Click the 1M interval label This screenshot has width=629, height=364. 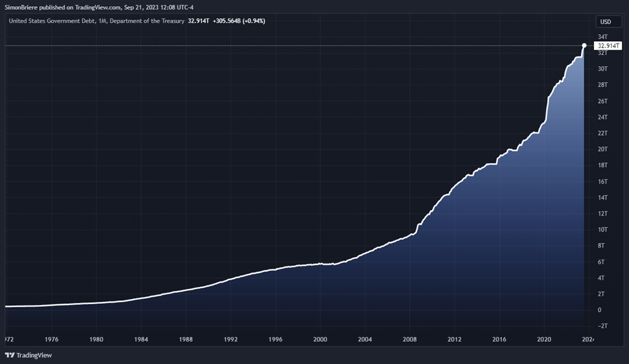[103, 21]
